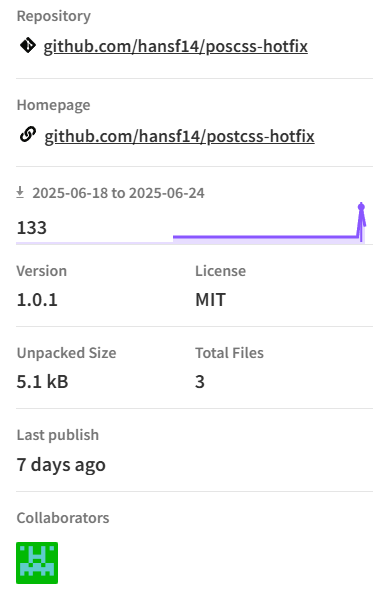Click the peak dot on downloads sparkline
Viewport: 383px width, 594px height.
[361, 206]
